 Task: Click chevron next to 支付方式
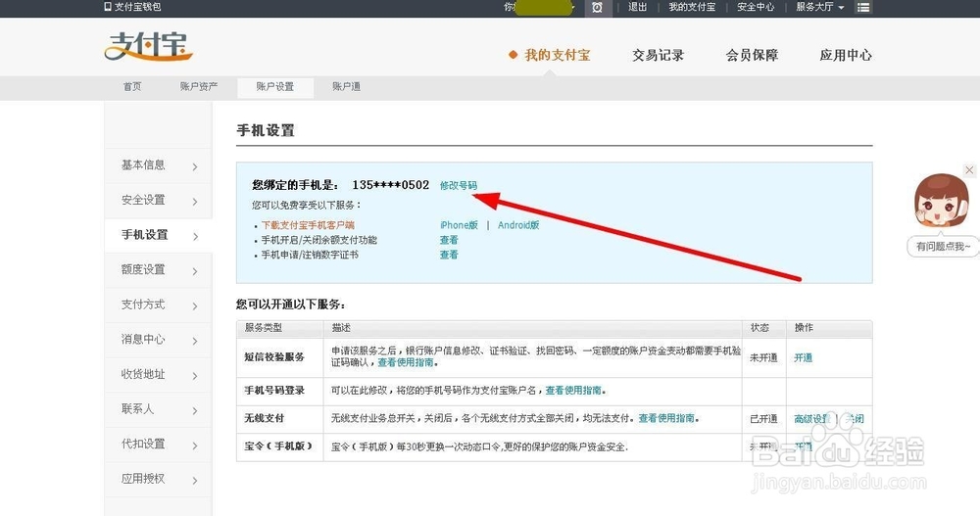(195, 306)
